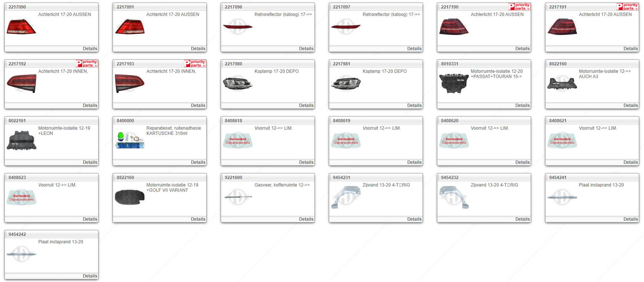Click the priority parts badge on item 2217190
Screen dimensions: 644x282
(x=519, y=7)
